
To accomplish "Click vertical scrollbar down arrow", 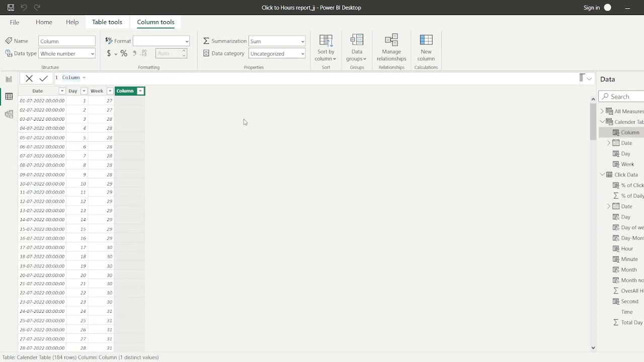I will (x=593, y=347).
